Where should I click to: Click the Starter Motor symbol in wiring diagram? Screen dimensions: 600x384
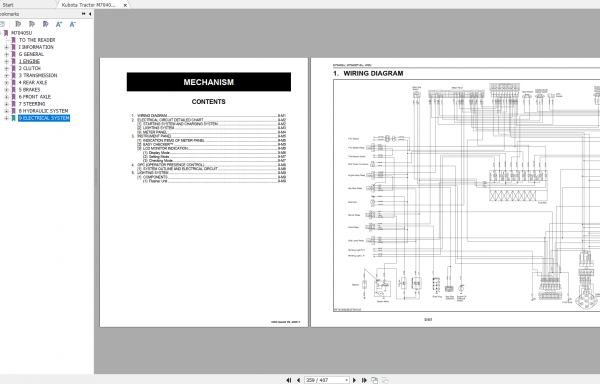coord(382,288)
